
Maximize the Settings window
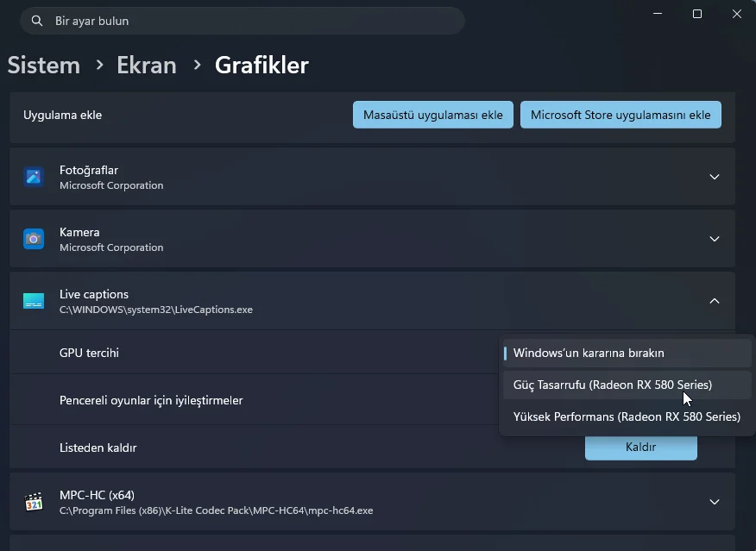pyautogui.click(x=697, y=14)
